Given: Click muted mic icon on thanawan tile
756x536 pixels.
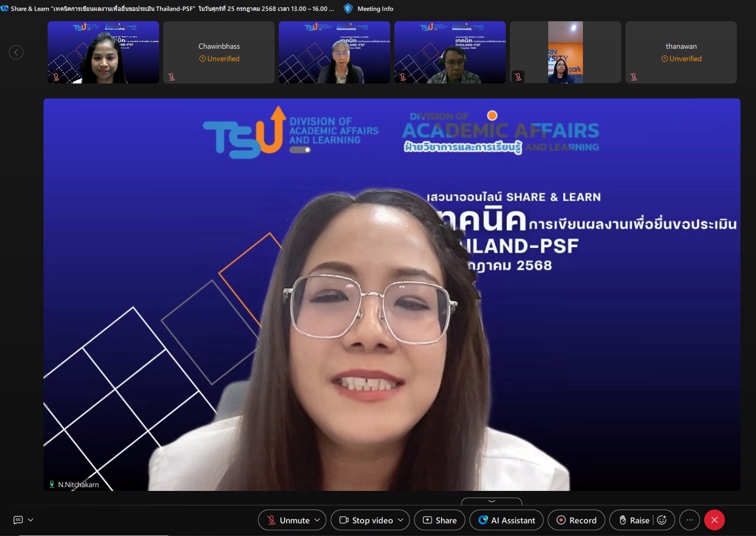Looking at the screenshot, I should click(634, 77).
